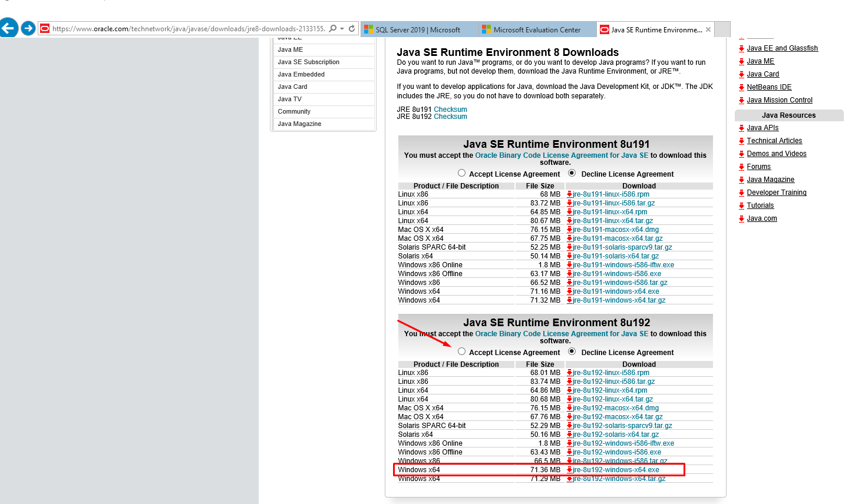This screenshot has height=504, width=855.
Task: Open a new blank browser tab
Action: 722,29
